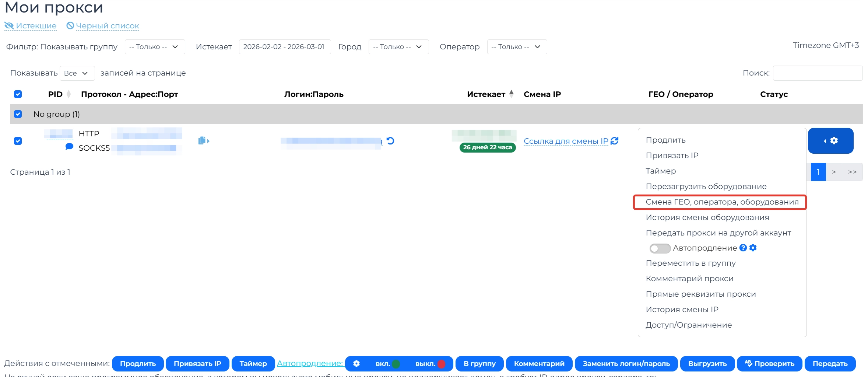This screenshot has height=377, width=868.
Task: Toggle the select-all header checkbox
Action: (18, 94)
